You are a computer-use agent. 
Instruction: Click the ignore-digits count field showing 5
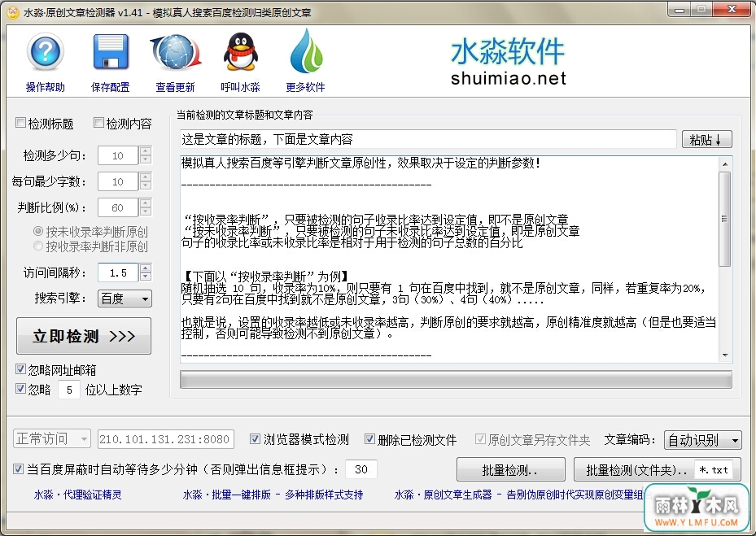pos(69,390)
